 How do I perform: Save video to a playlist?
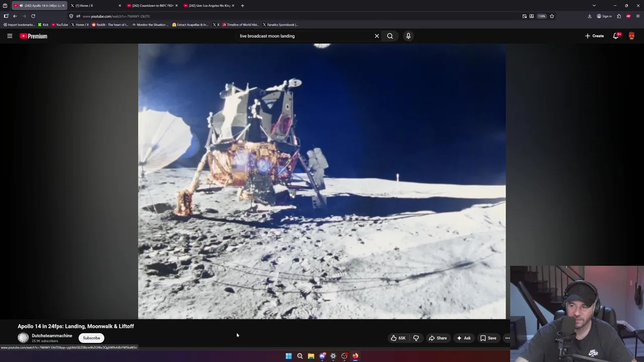click(488, 338)
